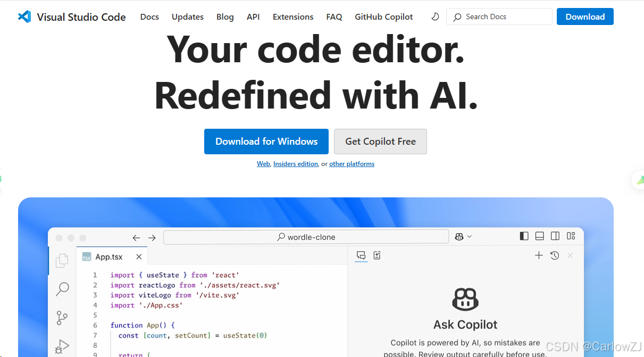Viewport: 644px width, 357px height.
Task: Click Get Copilot Free button
Action: pos(380,142)
